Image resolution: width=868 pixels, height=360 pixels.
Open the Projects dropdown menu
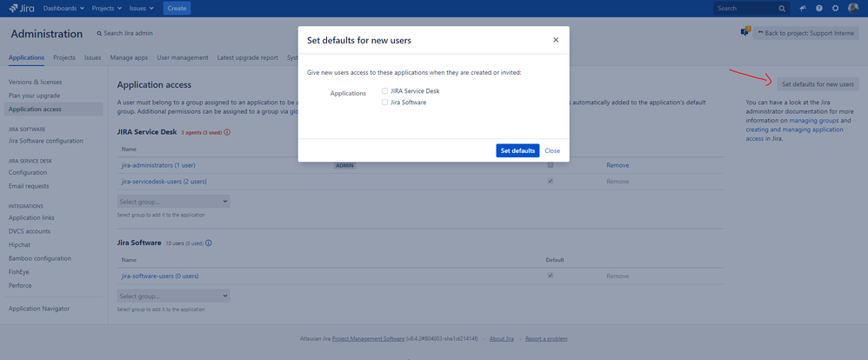pyautogui.click(x=108, y=9)
